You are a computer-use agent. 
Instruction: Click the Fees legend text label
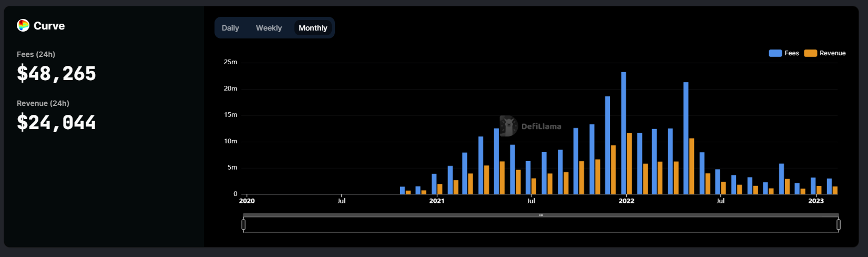click(x=792, y=53)
